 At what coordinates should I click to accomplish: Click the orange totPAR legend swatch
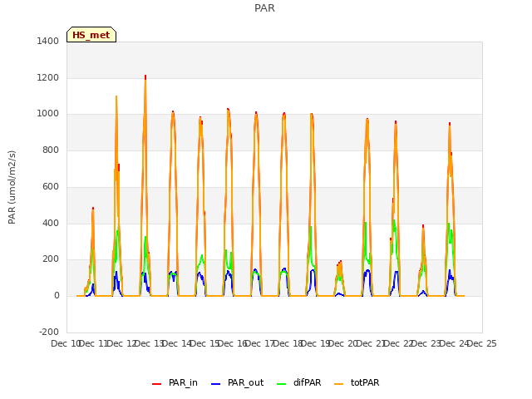pyautogui.click(x=338, y=384)
